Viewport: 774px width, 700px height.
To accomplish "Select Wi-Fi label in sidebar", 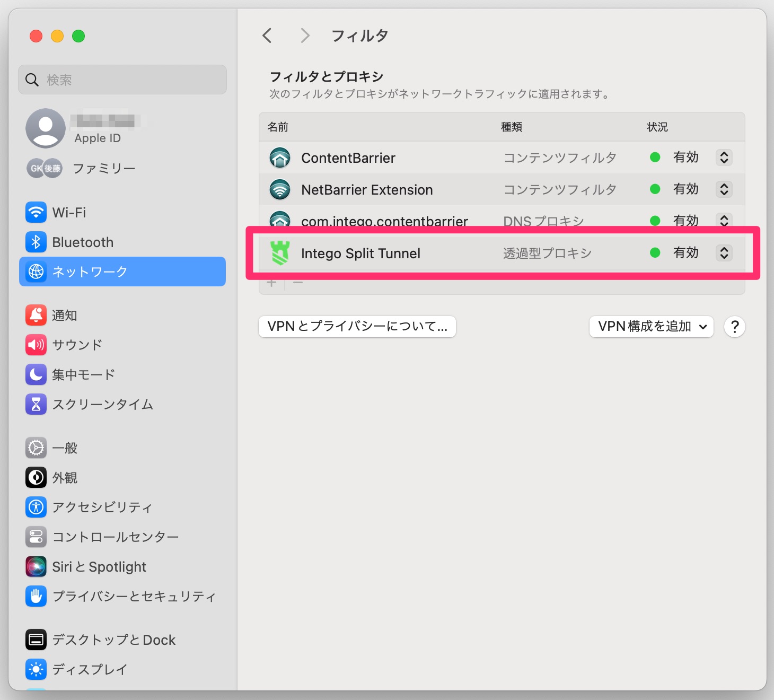I will coord(69,213).
